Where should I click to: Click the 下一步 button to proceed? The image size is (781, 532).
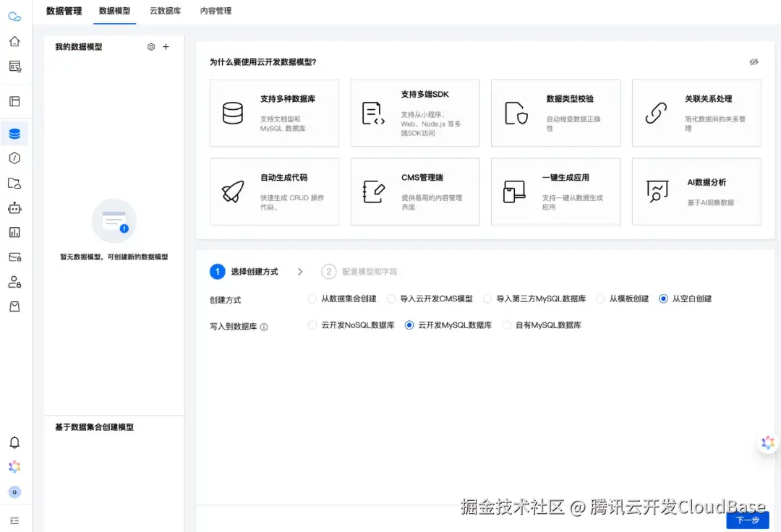click(x=747, y=520)
